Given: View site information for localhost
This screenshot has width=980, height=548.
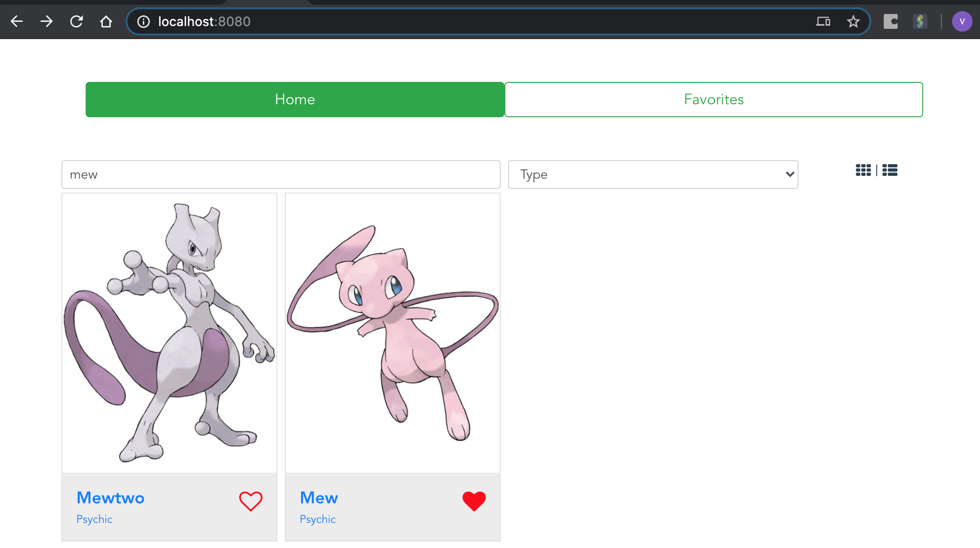Looking at the screenshot, I should 143,21.
